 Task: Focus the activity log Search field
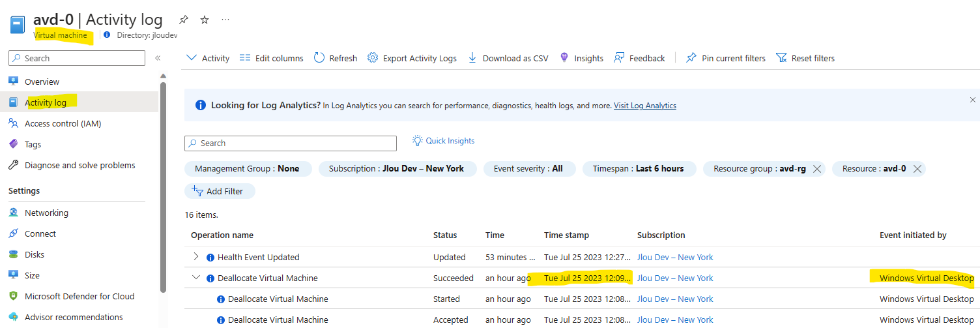point(291,143)
